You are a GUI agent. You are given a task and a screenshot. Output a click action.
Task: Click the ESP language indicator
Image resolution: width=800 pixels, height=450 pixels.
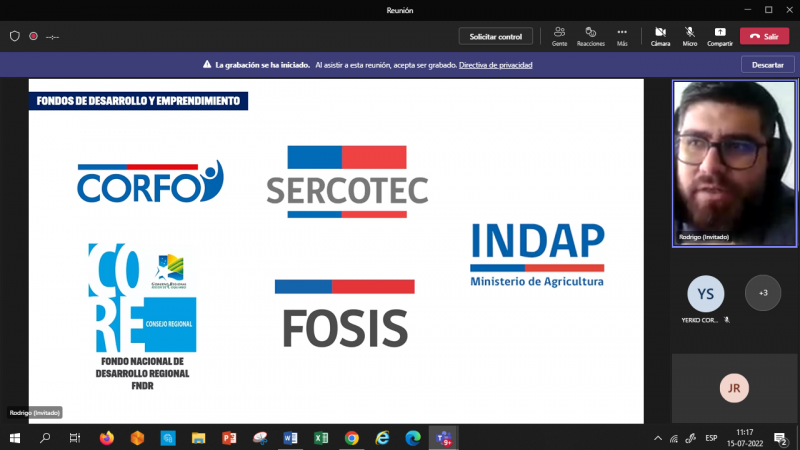pyautogui.click(x=711, y=438)
